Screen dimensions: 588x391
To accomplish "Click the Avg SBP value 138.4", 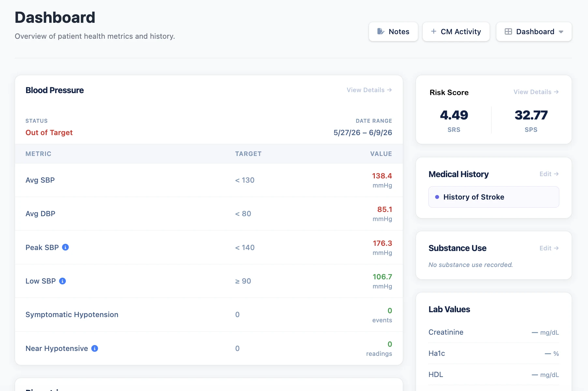I will [x=382, y=176].
